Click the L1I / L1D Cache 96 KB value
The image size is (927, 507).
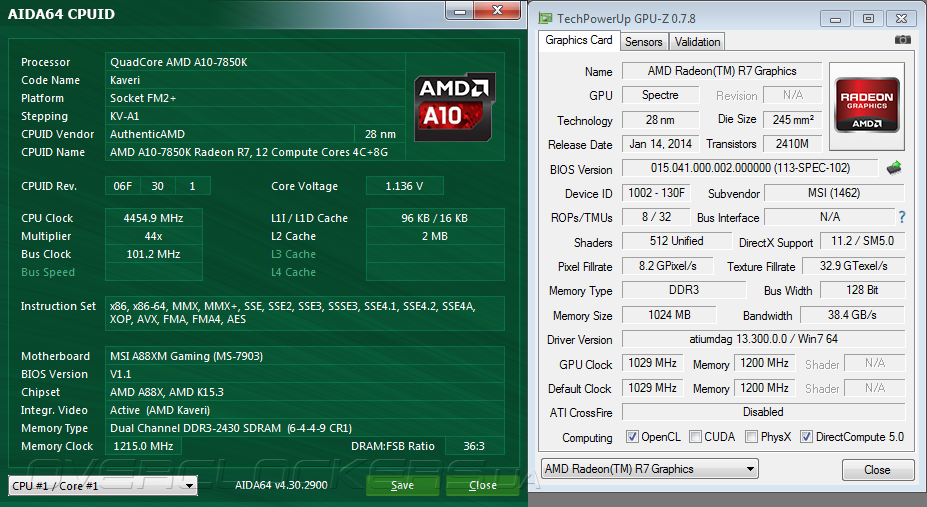(435, 218)
